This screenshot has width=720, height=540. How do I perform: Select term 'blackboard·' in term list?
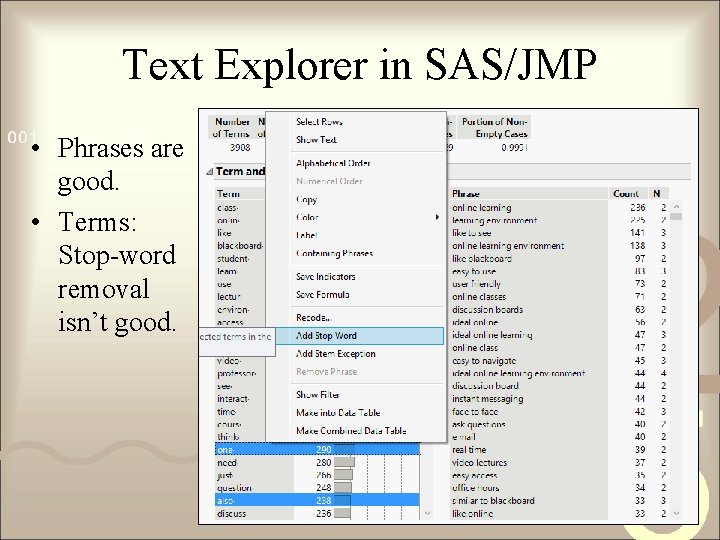click(x=240, y=246)
